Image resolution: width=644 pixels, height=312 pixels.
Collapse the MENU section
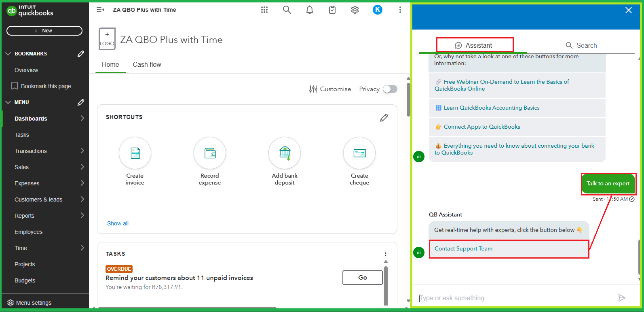point(8,102)
